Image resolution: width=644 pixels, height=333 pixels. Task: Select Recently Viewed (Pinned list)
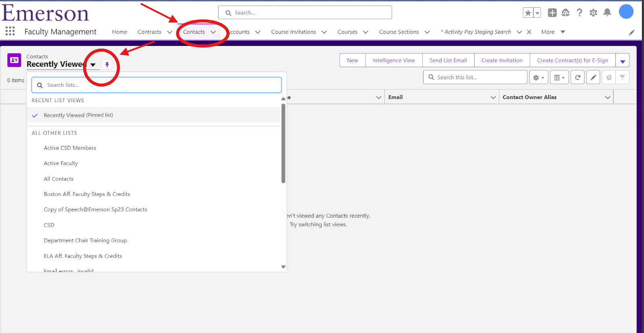point(153,115)
